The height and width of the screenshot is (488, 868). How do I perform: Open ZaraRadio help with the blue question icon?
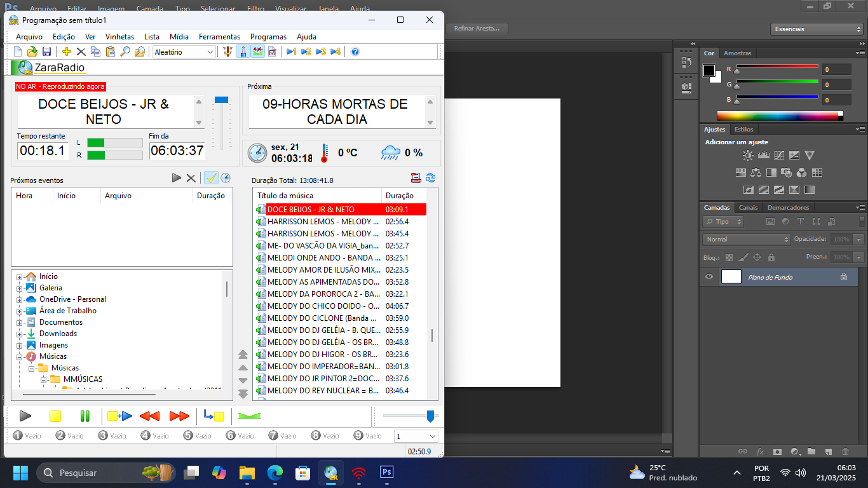click(355, 52)
